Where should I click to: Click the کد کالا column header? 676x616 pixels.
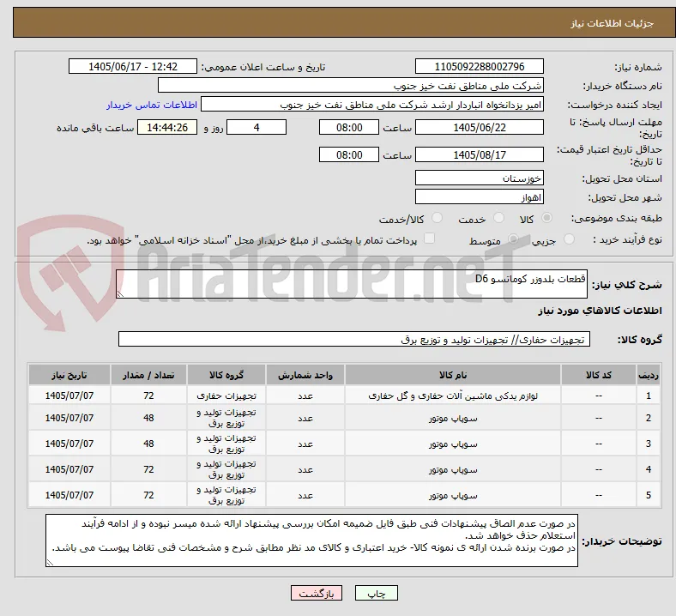pos(599,375)
